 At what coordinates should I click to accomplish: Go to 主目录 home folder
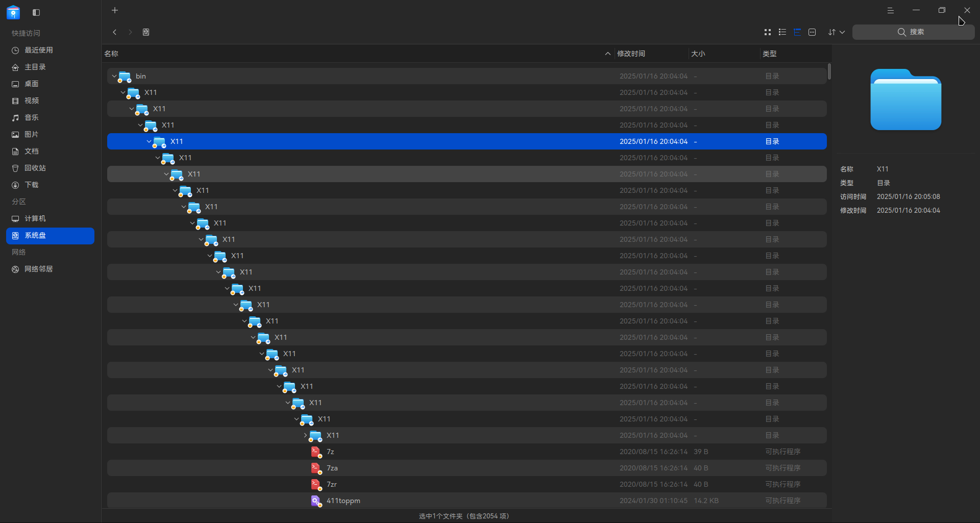coord(50,67)
